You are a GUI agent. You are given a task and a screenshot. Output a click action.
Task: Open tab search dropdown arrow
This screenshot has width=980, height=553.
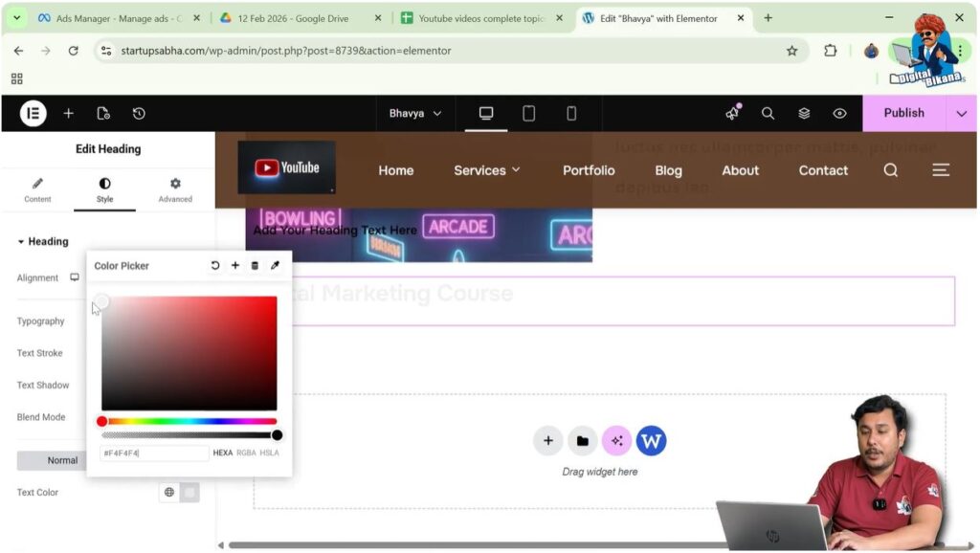tap(17, 18)
